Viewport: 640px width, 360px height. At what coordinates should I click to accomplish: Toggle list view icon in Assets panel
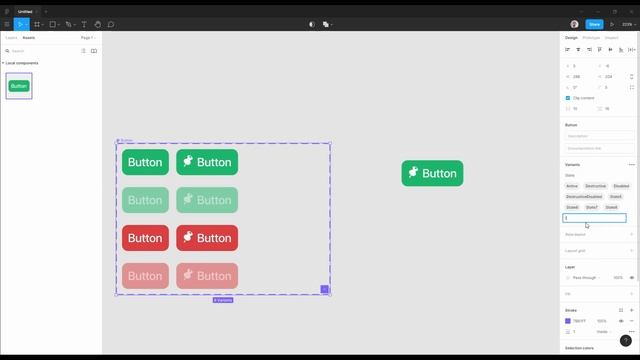[83, 51]
